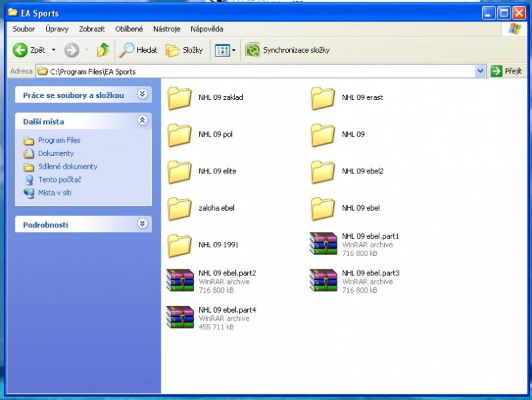The height and width of the screenshot is (400, 532).
Task: Open the Nástroje menu
Action: tap(167, 29)
